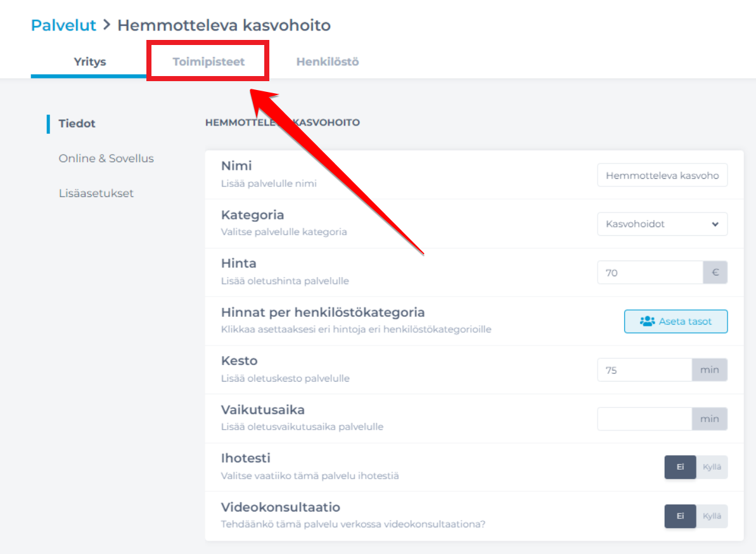Click the min unit label for Kesto
Image resolution: width=756 pixels, height=554 pixels.
(x=709, y=370)
